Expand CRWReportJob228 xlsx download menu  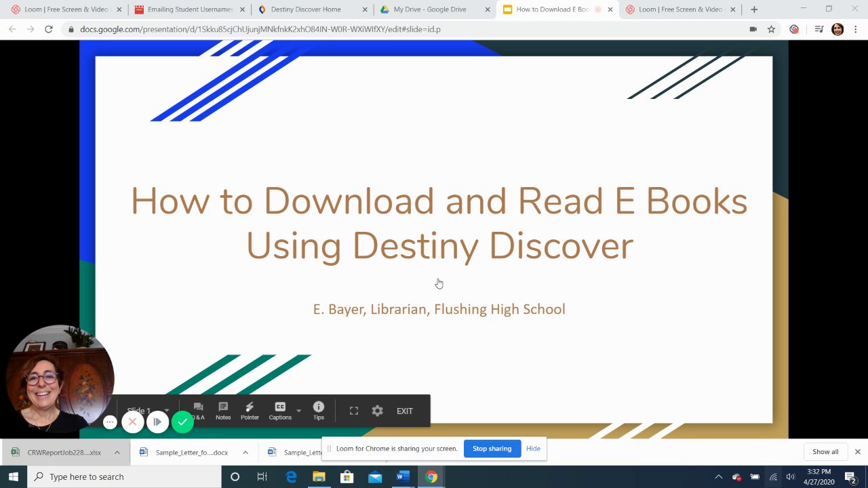(117, 452)
